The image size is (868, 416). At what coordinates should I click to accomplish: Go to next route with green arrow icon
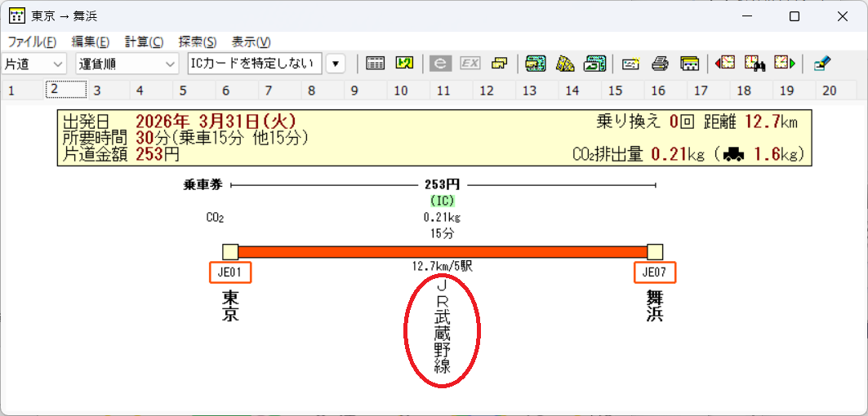pyautogui.click(x=785, y=63)
